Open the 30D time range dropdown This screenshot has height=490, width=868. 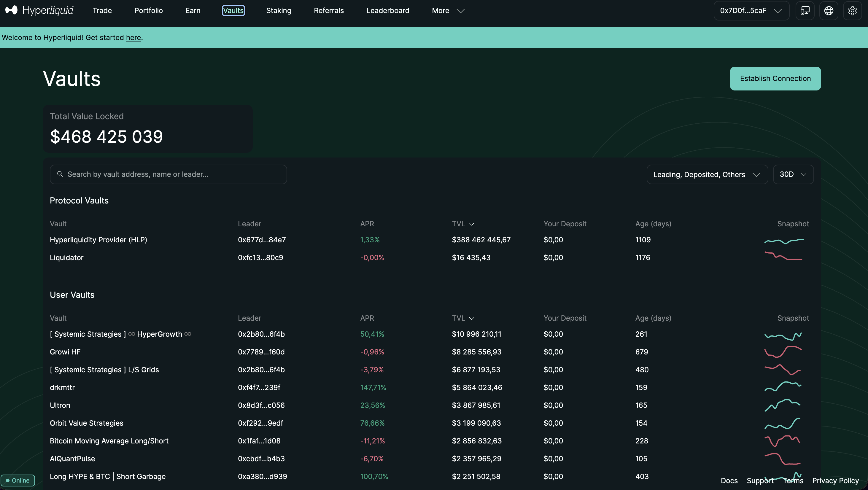(x=793, y=174)
